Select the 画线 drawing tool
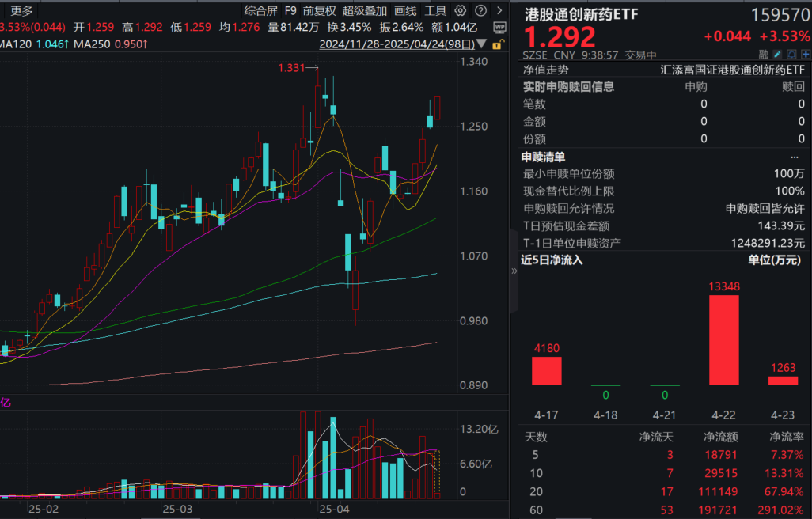Screen dimensions: 812x519 [x=404, y=11]
